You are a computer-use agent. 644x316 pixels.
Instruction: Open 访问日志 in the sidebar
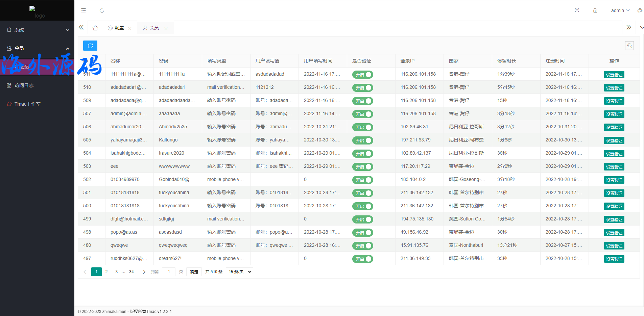24,85
